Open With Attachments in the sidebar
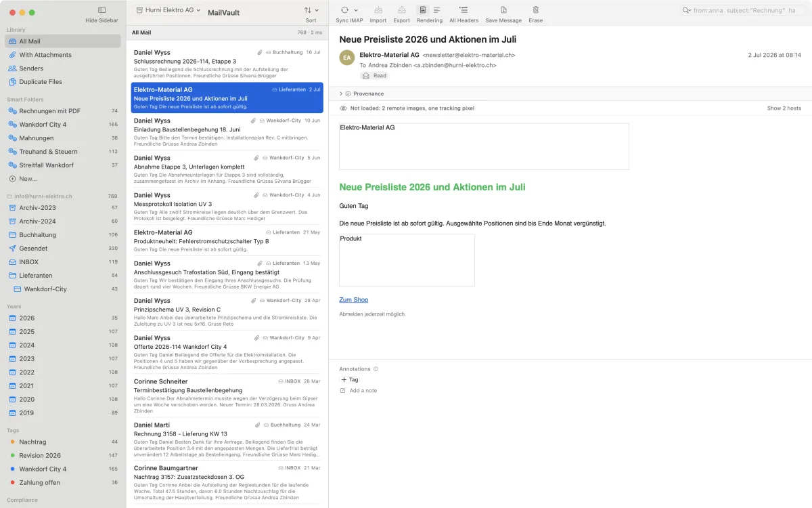Screen dimensions: 812x508 tap(63, 55)
